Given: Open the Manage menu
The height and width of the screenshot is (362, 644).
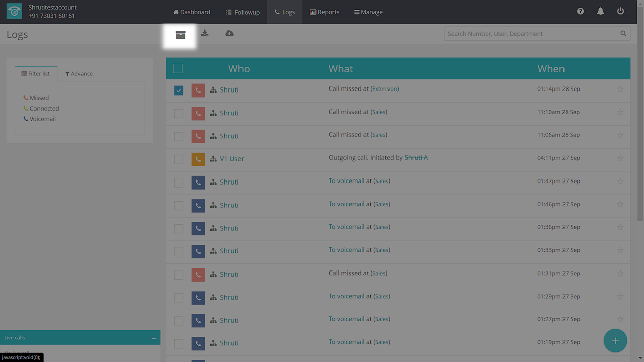Looking at the screenshot, I should 368,12.
